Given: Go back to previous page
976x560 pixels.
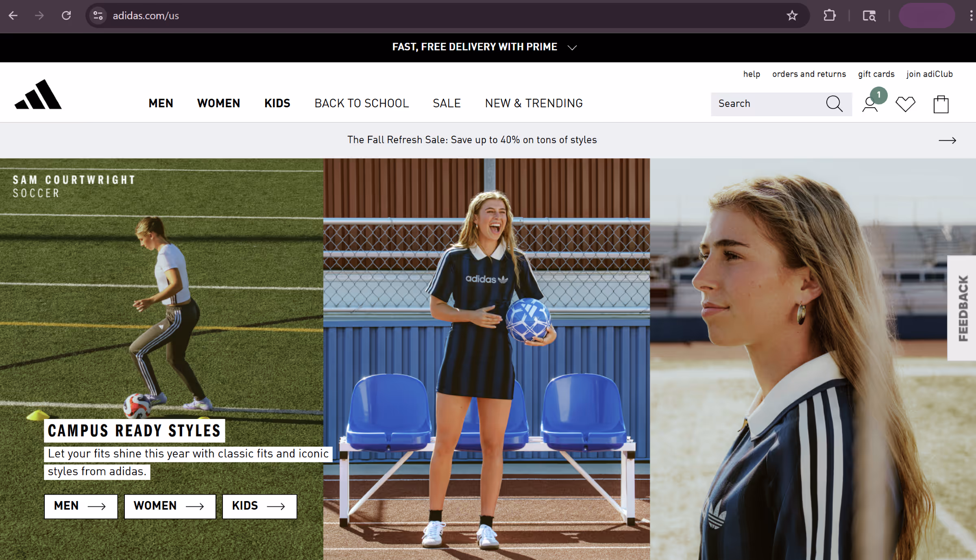Looking at the screenshot, I should pyautogui.click(x=13, y=16).
